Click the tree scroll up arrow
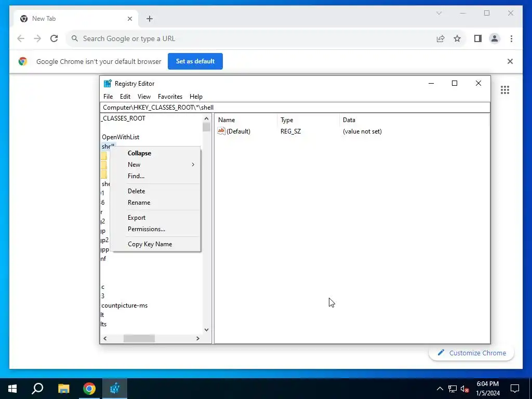This screenshot has width=532, height=399. [206, 118]
